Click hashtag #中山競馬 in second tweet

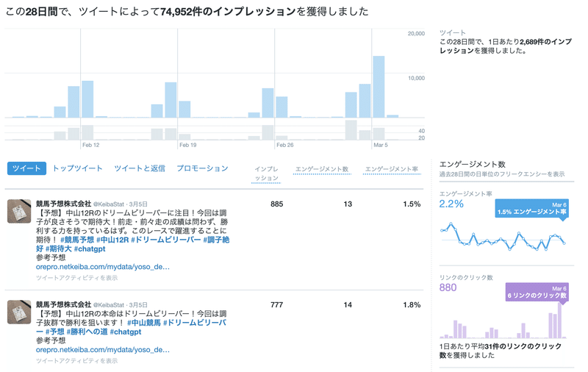(x=143, y=323)
